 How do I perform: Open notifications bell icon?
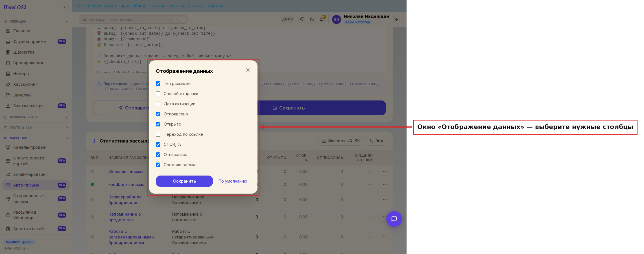[x=322, y=19]
